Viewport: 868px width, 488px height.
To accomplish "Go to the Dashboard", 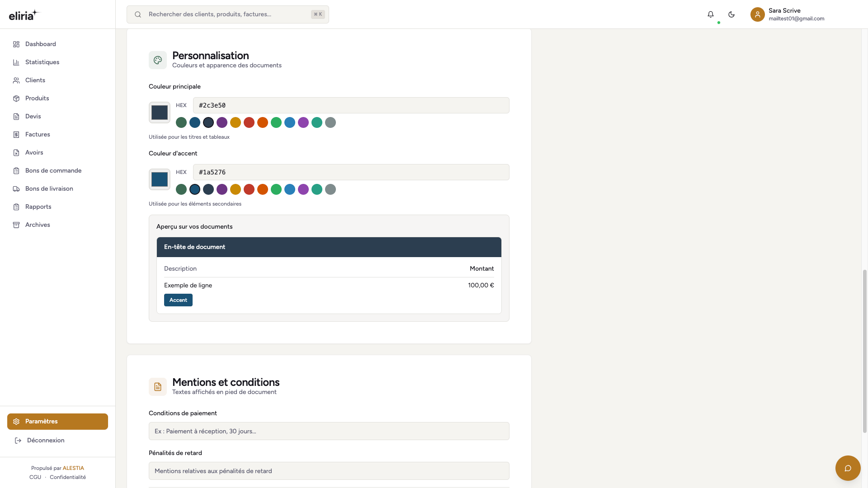I will (x=40, y=44).
